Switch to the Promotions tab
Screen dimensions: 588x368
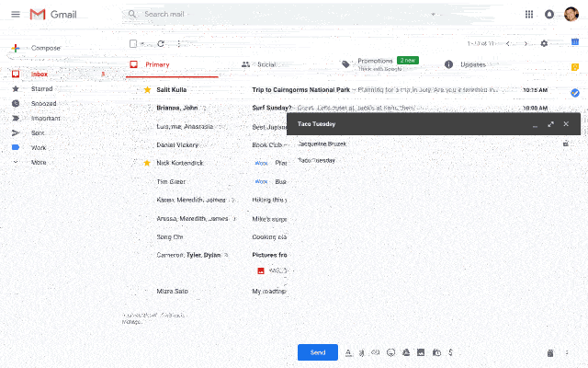(380, 64)
